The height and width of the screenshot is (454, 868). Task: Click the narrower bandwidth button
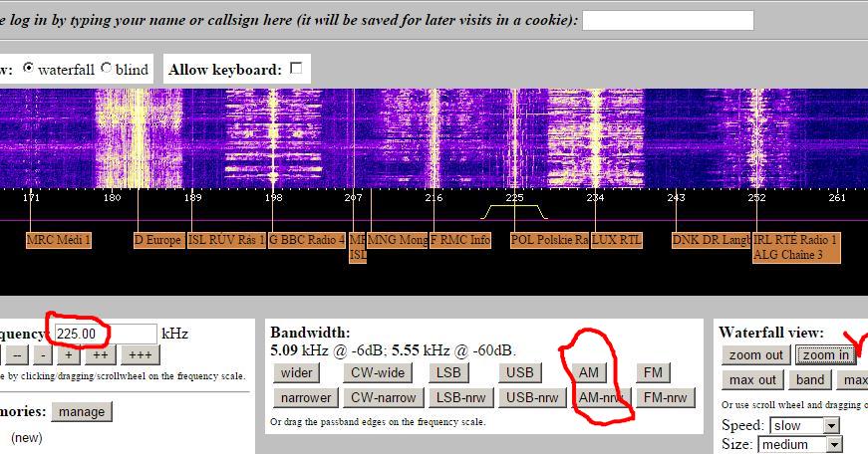click(x=306, y=397)
